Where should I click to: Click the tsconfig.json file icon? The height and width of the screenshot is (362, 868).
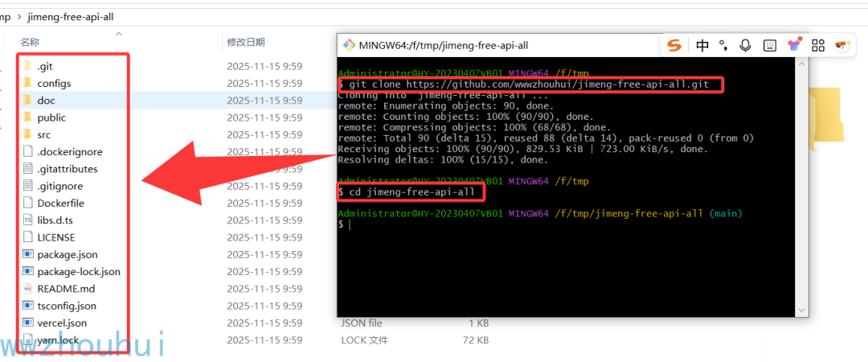[x=27, y=306]
